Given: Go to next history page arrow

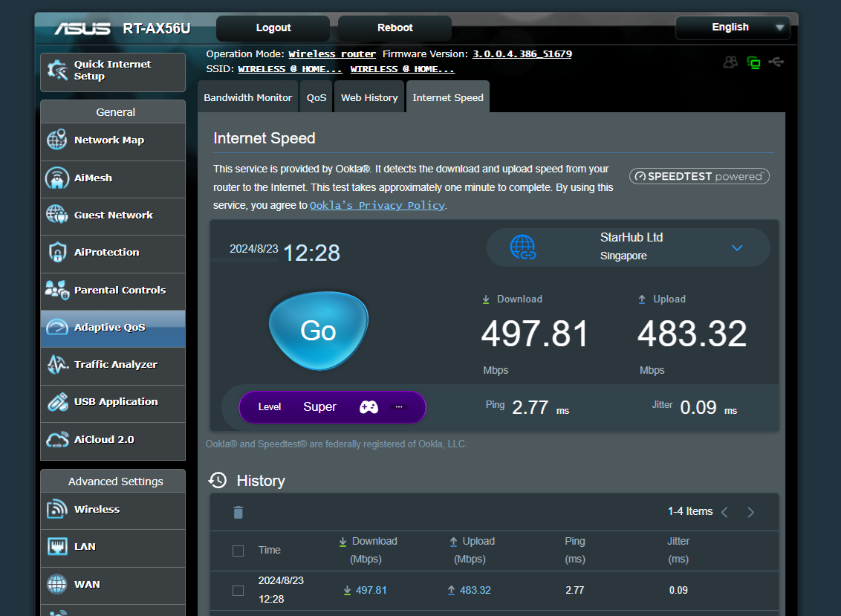Looking at the screenshot, I should (751, 513).
